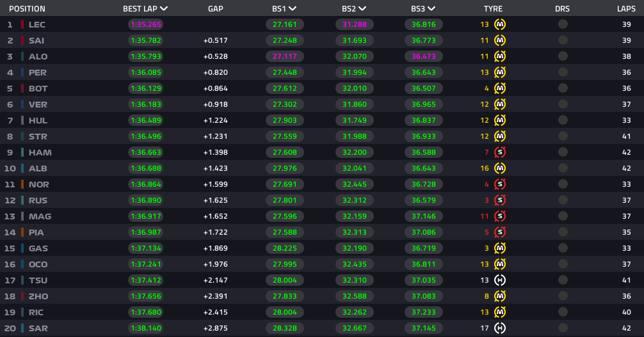Click SAI's red team color bar

tap(22, 41)
